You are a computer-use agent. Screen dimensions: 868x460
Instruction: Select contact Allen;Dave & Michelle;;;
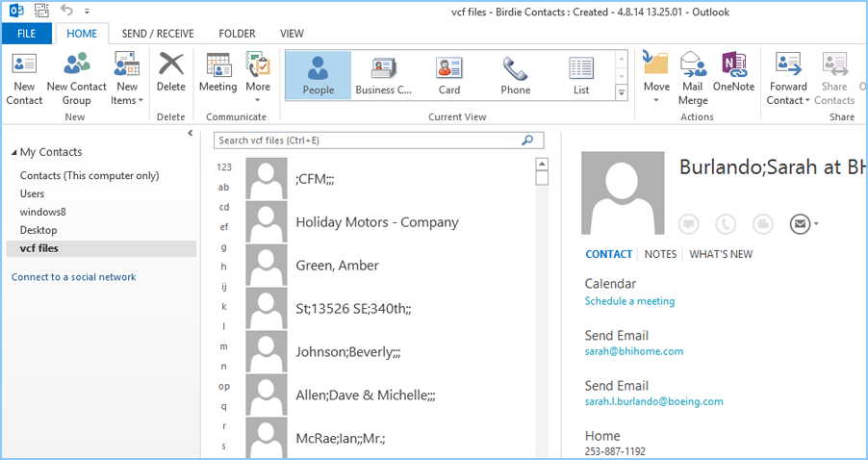[x=389, y=395]
